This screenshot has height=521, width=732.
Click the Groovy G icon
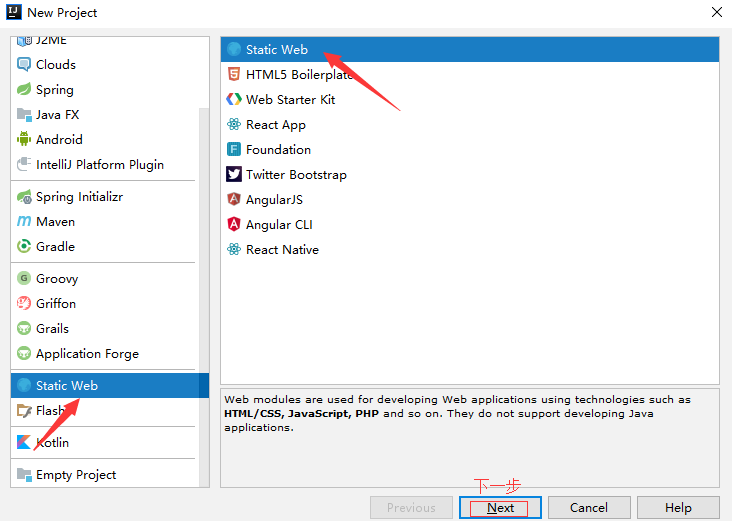(24, 278)
